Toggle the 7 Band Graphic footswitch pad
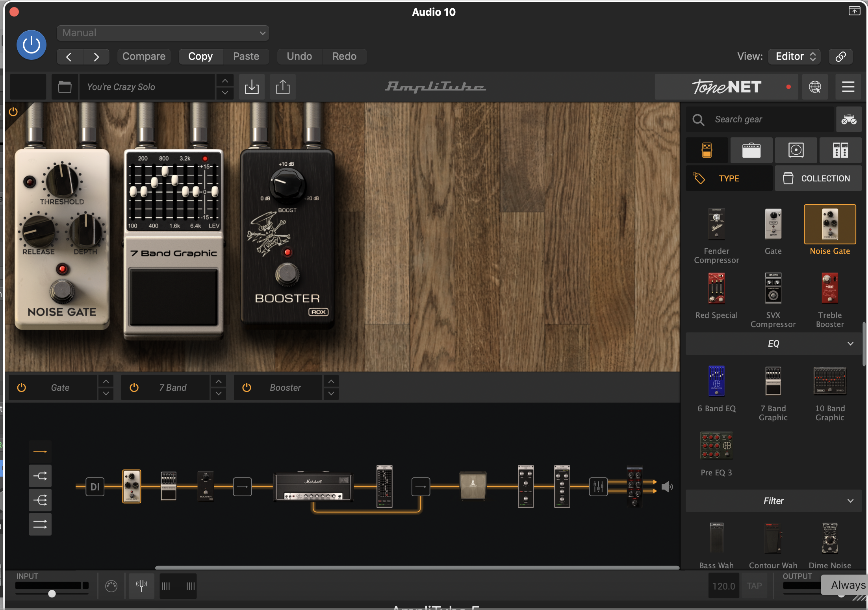Image resolution: width=868 pixels, height=610 pixels. 174,298
